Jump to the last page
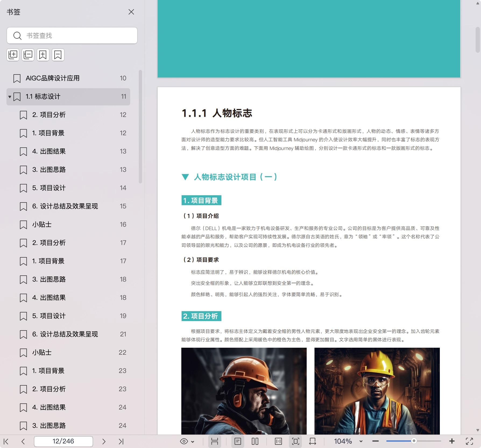This screenshot has width=481, height=448. click(121, 441)
